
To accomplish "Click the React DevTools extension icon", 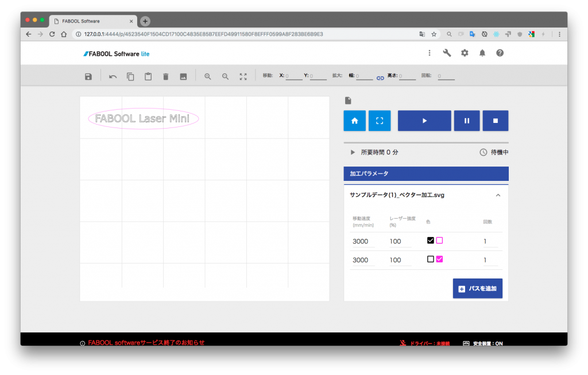I will (496, 34).
